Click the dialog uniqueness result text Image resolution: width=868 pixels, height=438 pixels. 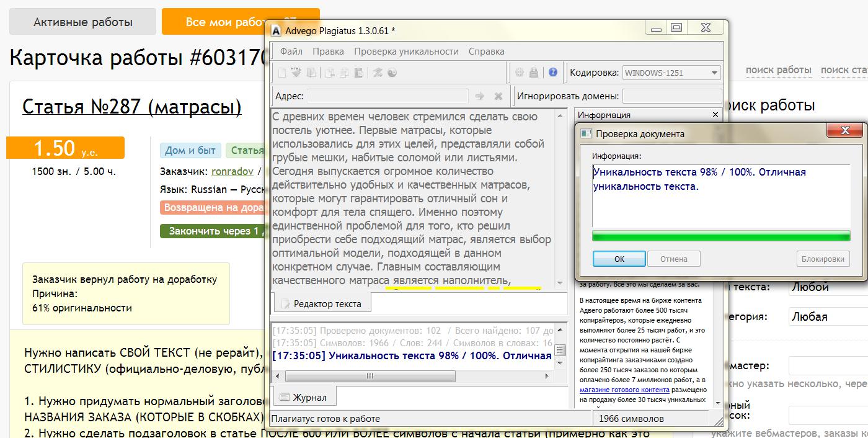tap(699, 179)
